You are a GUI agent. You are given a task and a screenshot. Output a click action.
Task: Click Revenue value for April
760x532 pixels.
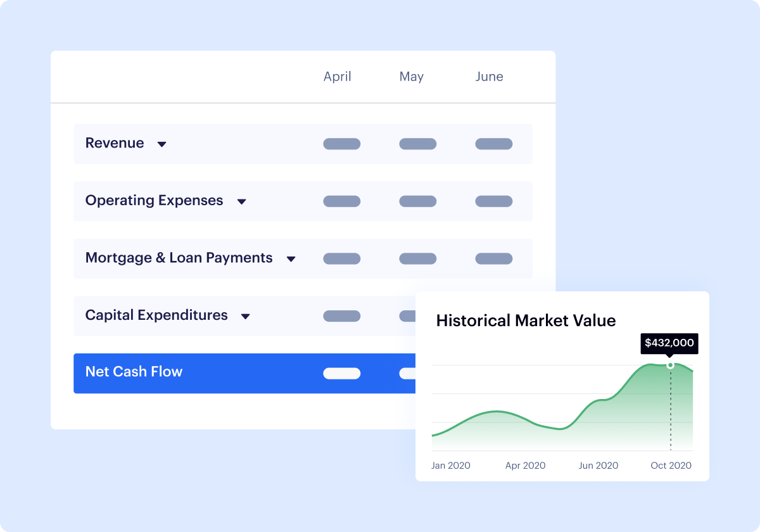[x=342, y=144]
